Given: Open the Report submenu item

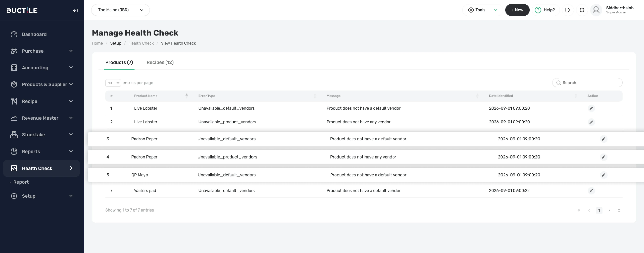Looking at the screenshot, I should [x=21, y=182].
